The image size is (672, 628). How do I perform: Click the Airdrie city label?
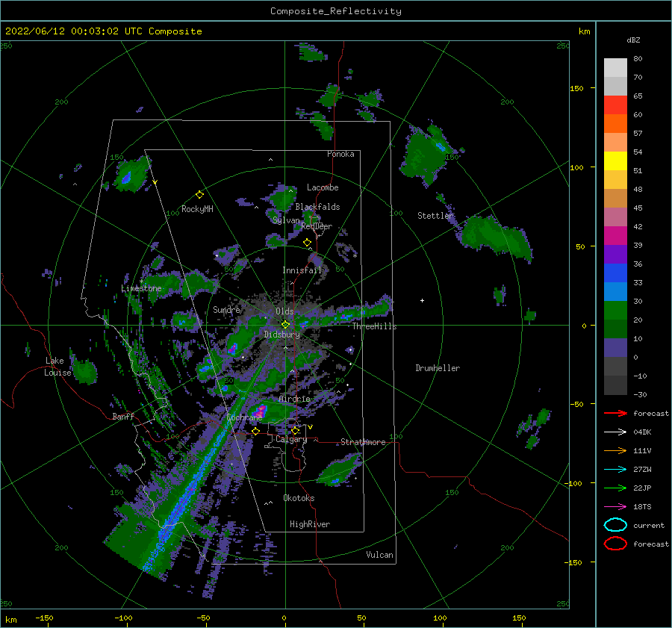coord(294,399)
